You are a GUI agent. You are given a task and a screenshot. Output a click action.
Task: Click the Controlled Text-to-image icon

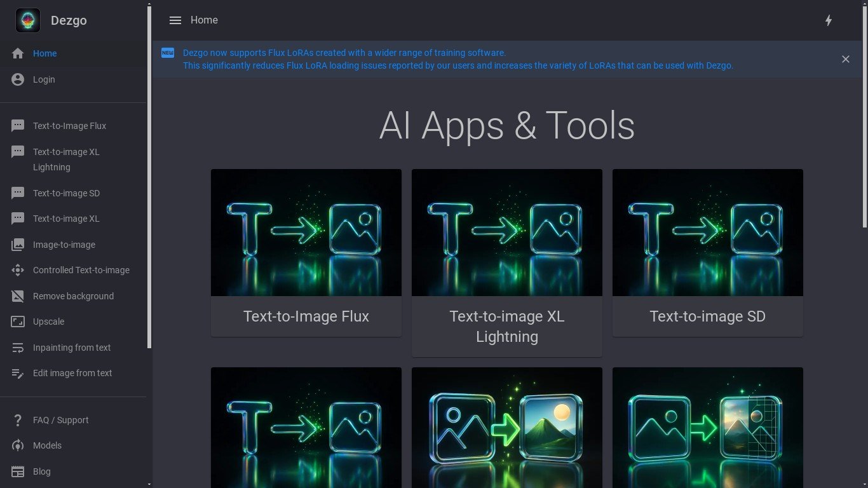point(18,270)
